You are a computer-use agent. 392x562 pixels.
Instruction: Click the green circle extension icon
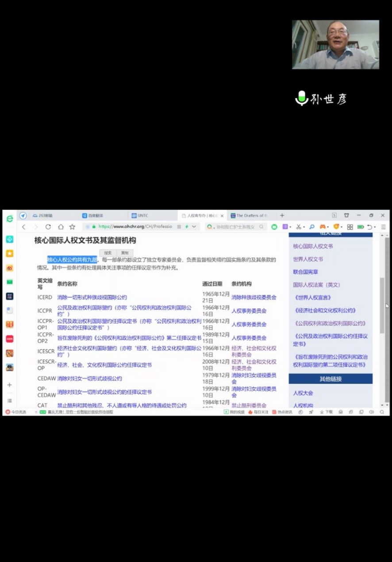click(x=274, y=227)
